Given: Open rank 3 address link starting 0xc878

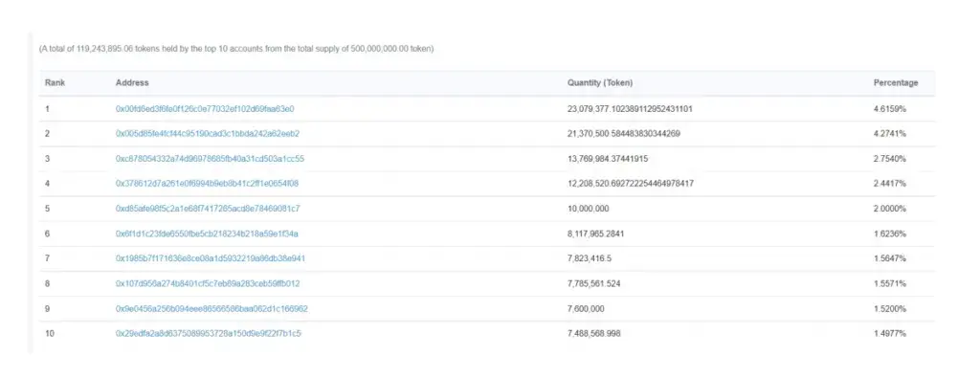Looking at the screenshot, I should click(210, 159).
